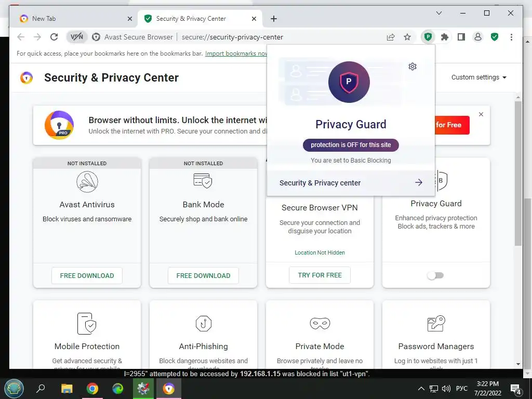Open Security & Privacy center from popup
This screenshot has width=532, height=399.
(351, 183)
